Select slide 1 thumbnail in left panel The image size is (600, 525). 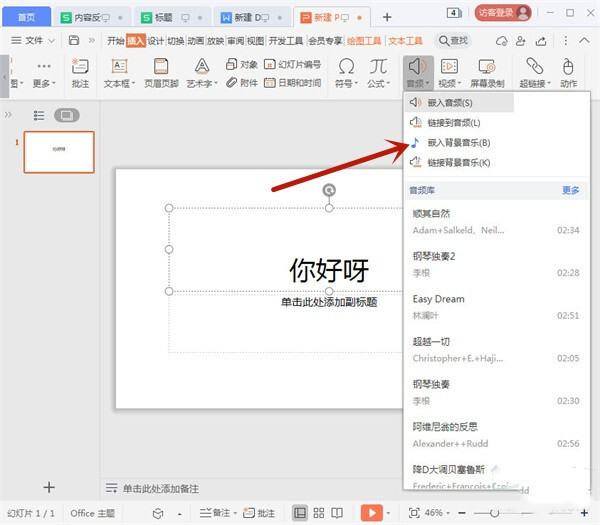tap(59, 151)
